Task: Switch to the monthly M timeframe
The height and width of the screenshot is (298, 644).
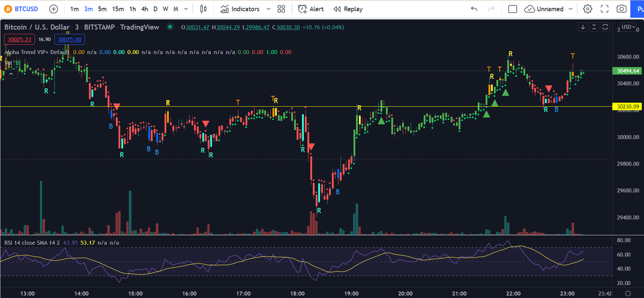Action: (x=175, y=9)
